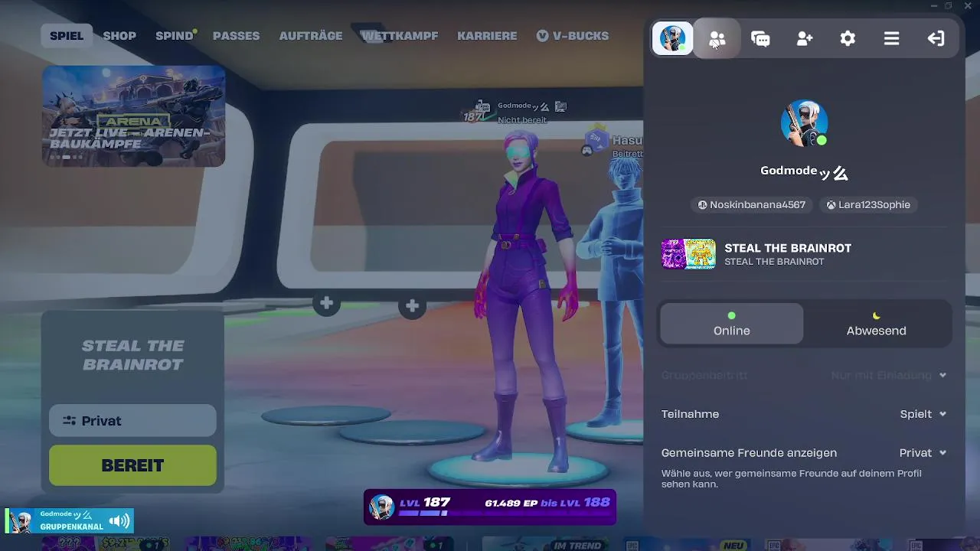Open the settings gear icon
Screen dimensions: 980x551
[x=848, y=38]
